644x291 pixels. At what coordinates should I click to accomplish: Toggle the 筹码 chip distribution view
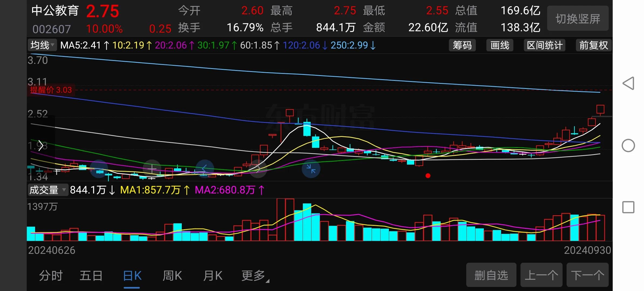[x=462, y=45]
